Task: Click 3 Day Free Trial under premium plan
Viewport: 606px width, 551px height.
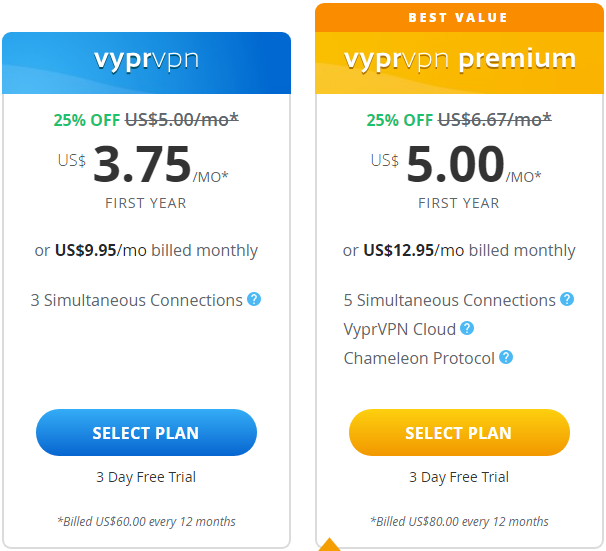Action: pyautogui.click(x=459, y=477)
